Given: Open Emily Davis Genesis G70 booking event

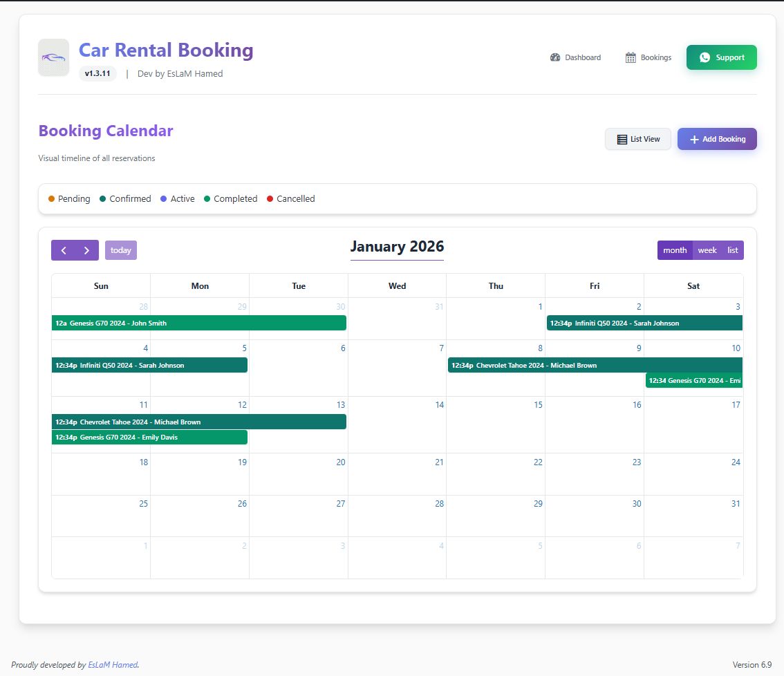Looking at the screenshot, I should (149, 437).
